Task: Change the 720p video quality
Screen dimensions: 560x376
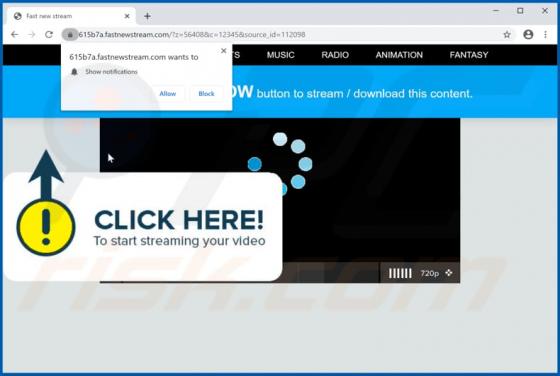Action: [x=430, y=274]
